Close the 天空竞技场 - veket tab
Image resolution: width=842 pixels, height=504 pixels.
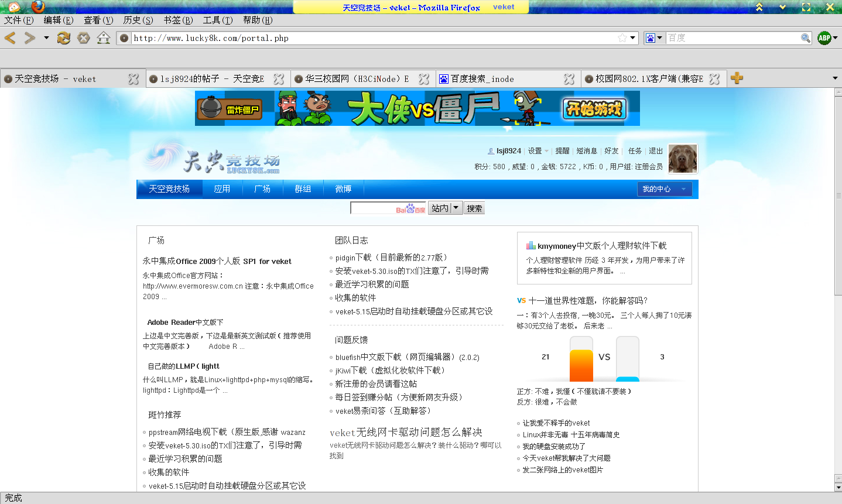point(134,79)
